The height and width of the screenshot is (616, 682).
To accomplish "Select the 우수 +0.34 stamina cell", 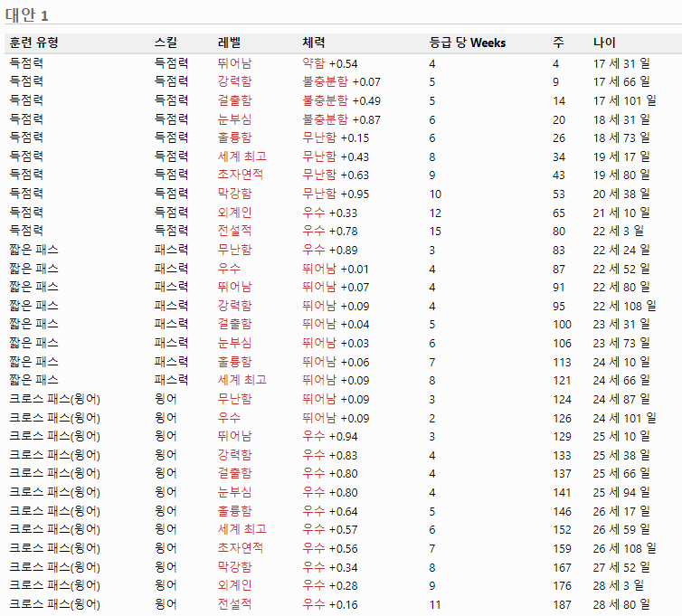I will pos(330,567).
